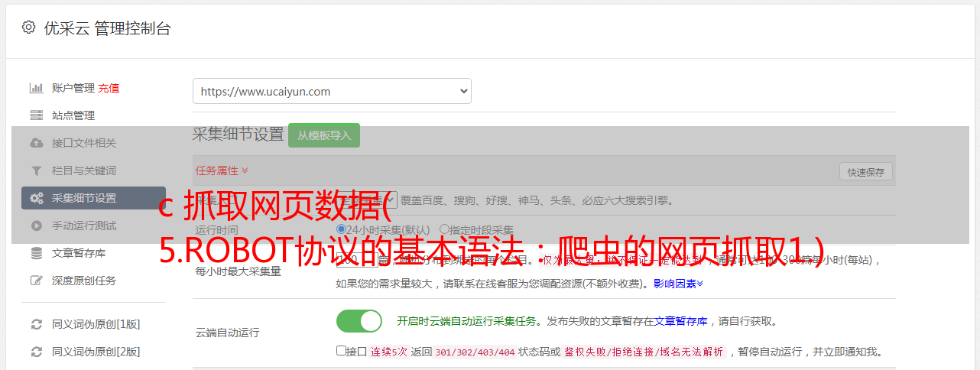Click the 运行时间 row label
980x370 pixels.
pos(216,229)
